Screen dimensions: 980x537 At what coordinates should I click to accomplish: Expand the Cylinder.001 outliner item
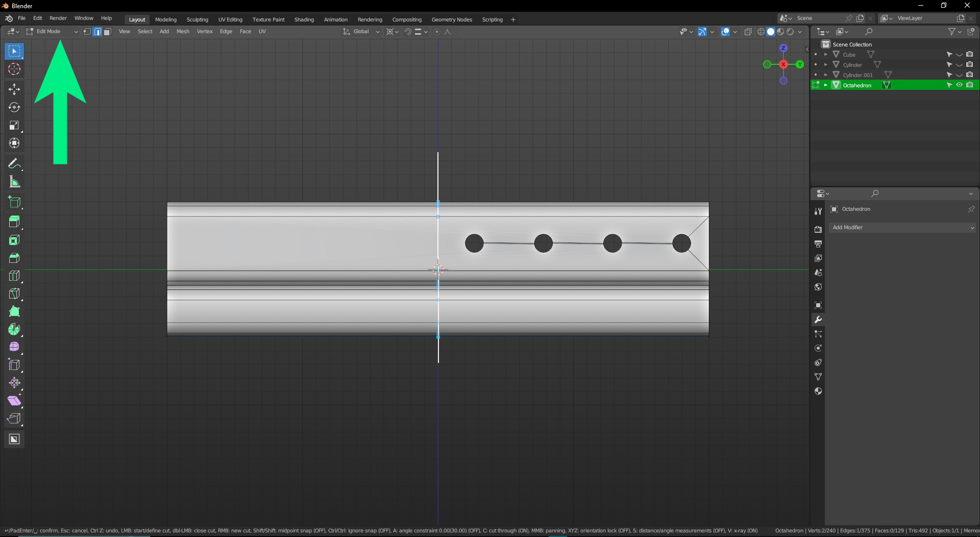(x=825, y=75)
